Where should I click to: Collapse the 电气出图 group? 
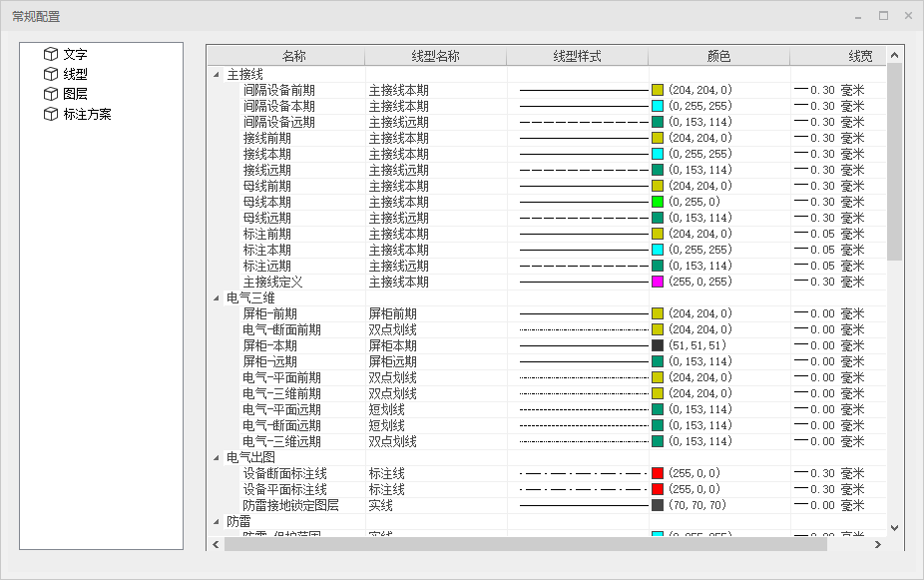click(217, 458)
